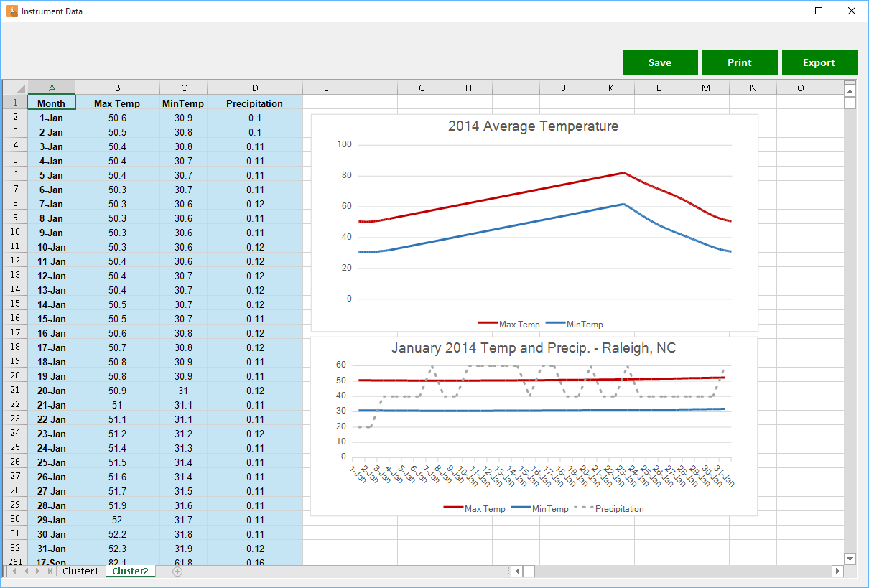Image resolution: width=869 pixels, height=588 pixels.
Task: Click the select-all corner of the grid
Action: coord(15,88)
